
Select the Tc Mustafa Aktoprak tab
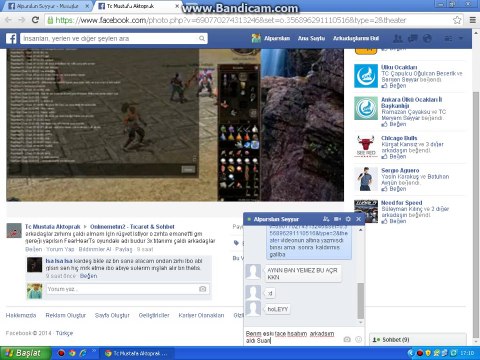[138, 6]
